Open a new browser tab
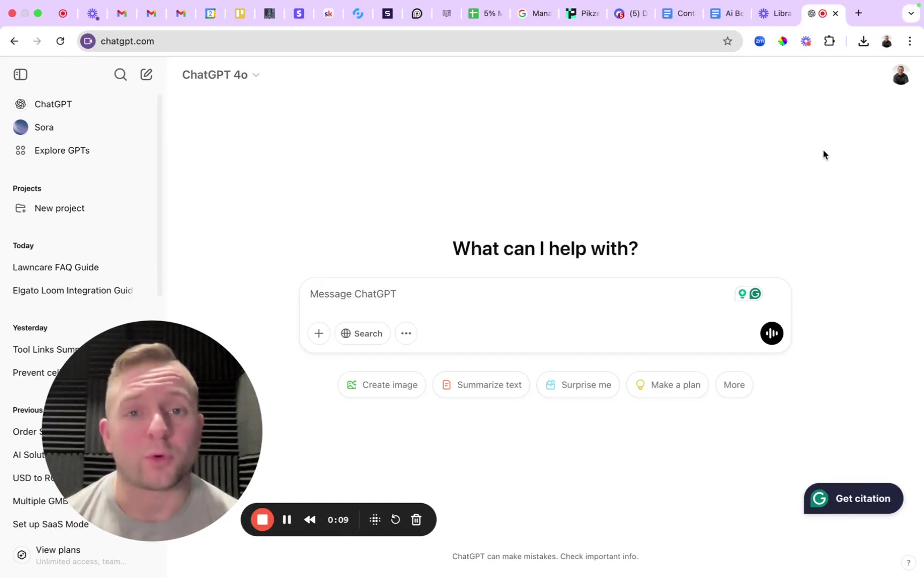924x578 pixels. tap(858, 13)
